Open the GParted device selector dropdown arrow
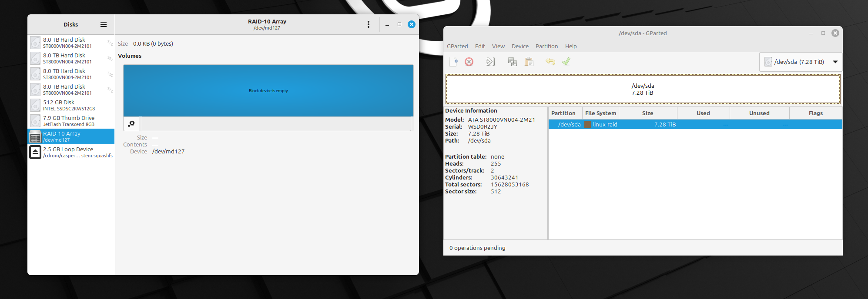Screen dimensions: 868x299 835,62
